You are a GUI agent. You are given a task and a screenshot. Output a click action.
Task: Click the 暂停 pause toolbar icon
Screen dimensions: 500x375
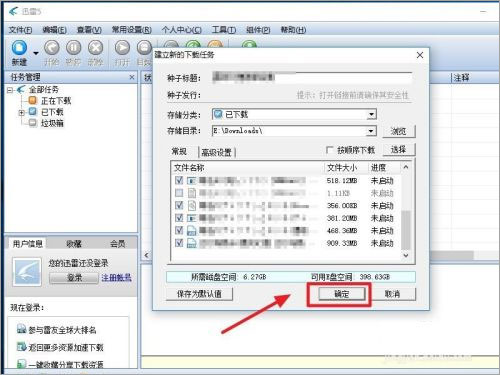point(73,48)
